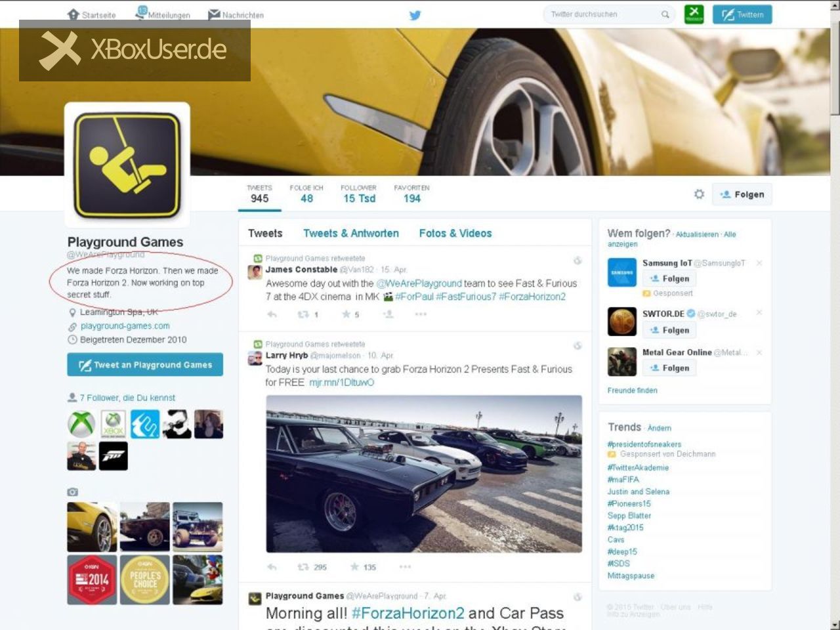Click the Twitter bird logo

pyautogui.click(x=415, y=15)
